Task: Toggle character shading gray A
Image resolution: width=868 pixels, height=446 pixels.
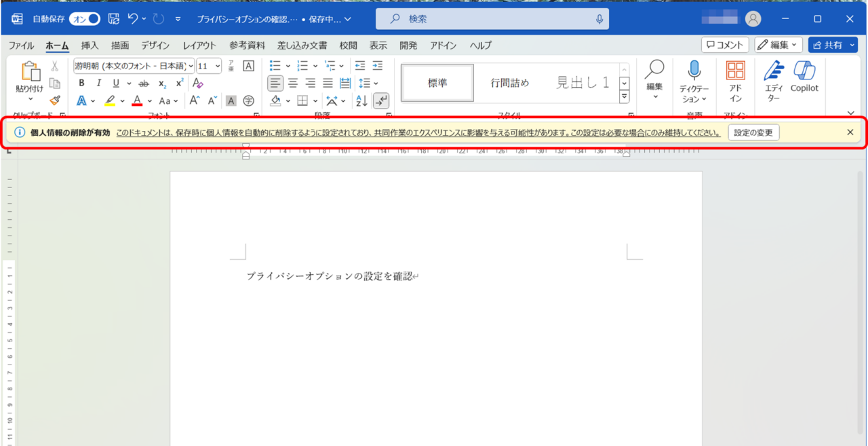Action: 231,100
